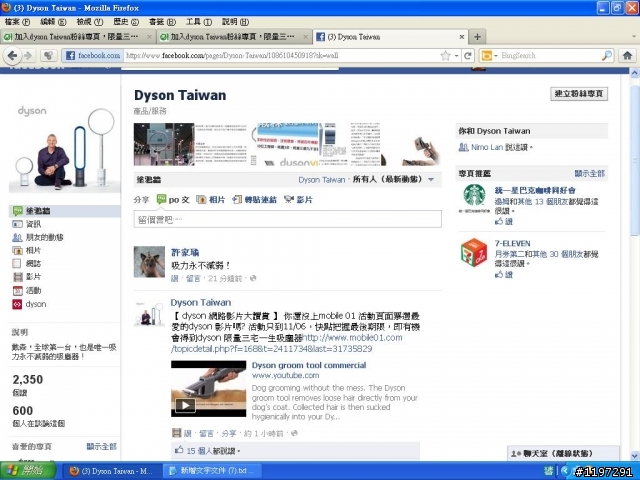This screenshot has width=640, height=480.
Task: Open the mobile01.com link in the post
Action: 287,343
